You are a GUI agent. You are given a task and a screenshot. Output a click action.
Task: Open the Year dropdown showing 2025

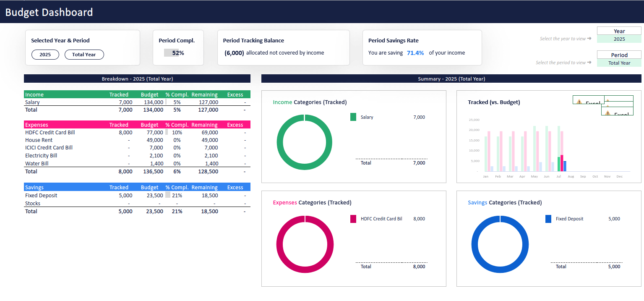tap(619, 38)
